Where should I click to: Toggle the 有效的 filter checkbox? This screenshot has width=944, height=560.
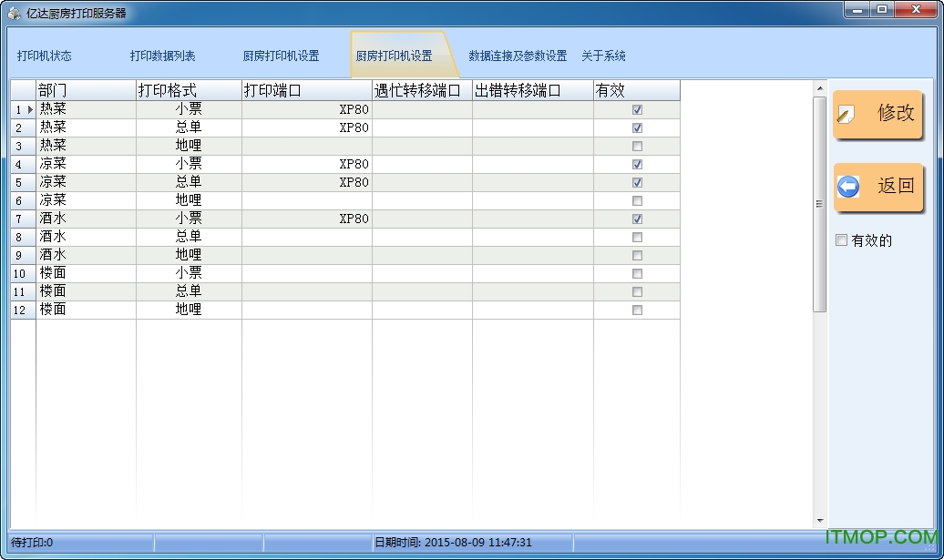click(842, 240)
